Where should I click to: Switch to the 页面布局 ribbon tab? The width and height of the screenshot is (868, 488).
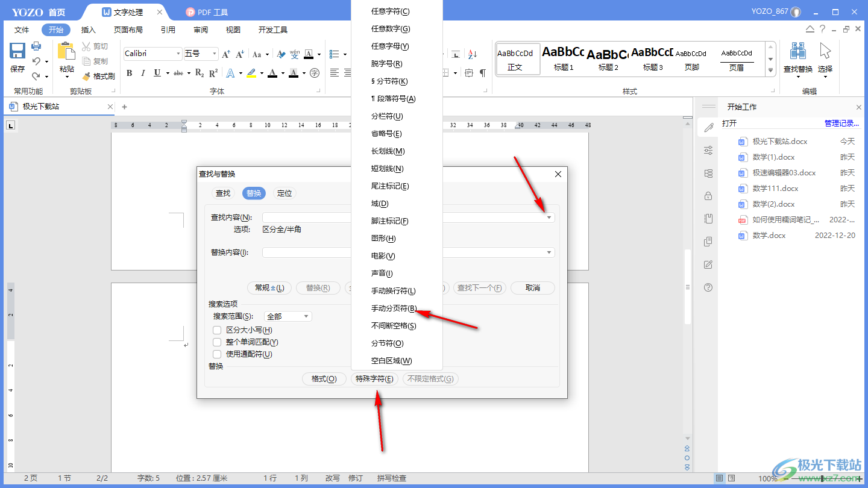(x=128, y=30)
